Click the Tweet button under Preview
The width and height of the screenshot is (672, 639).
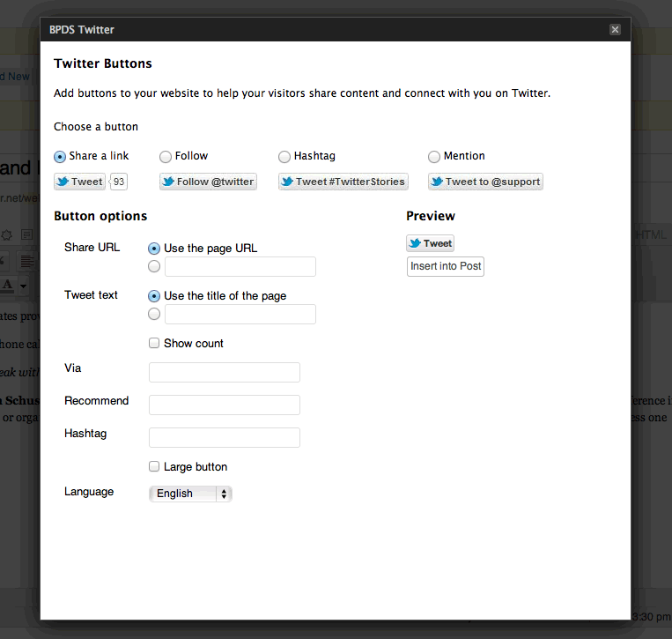pos(430,243)
